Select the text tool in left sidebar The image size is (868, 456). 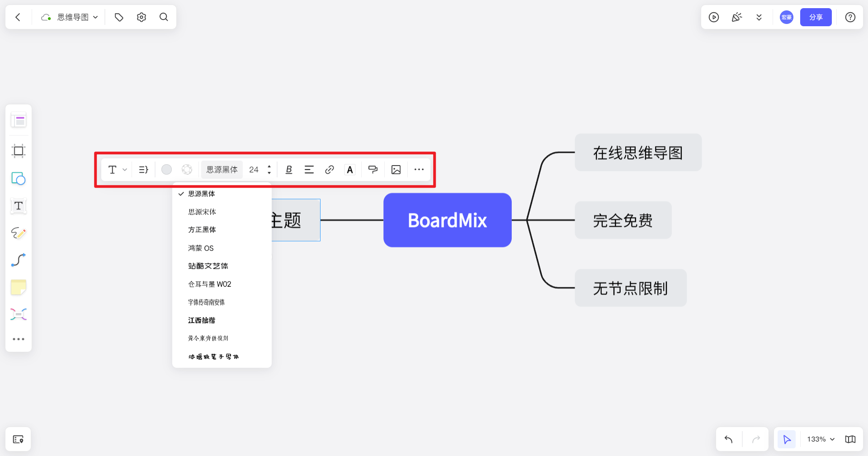coord(19,206)
